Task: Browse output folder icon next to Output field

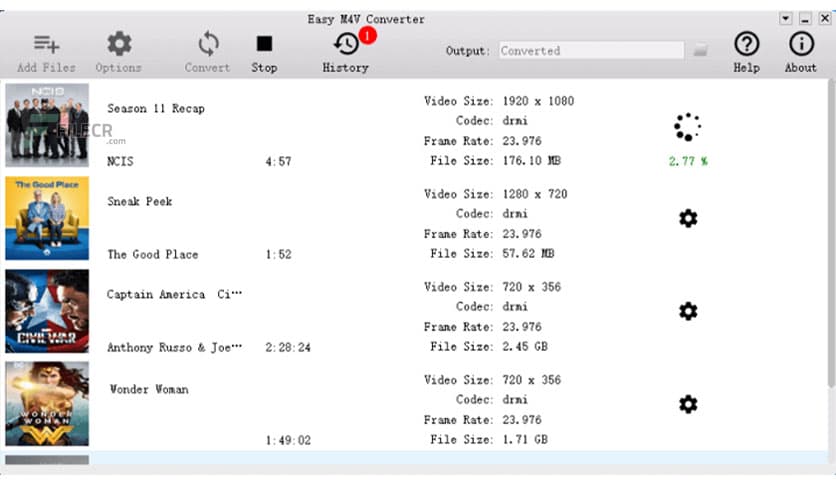Action: pyautogui.click(x=701, y=51)
